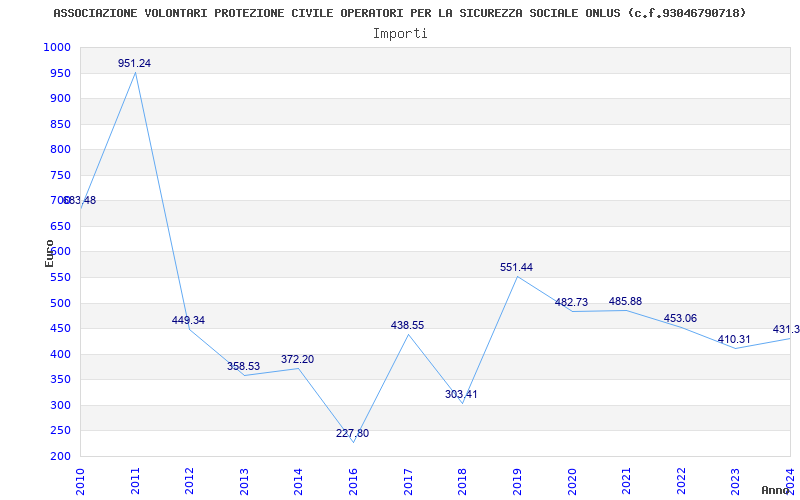This screenshot has height=500, width=800.
Task: Select the 800 y-axis value
Action: (x=60, y=149)
